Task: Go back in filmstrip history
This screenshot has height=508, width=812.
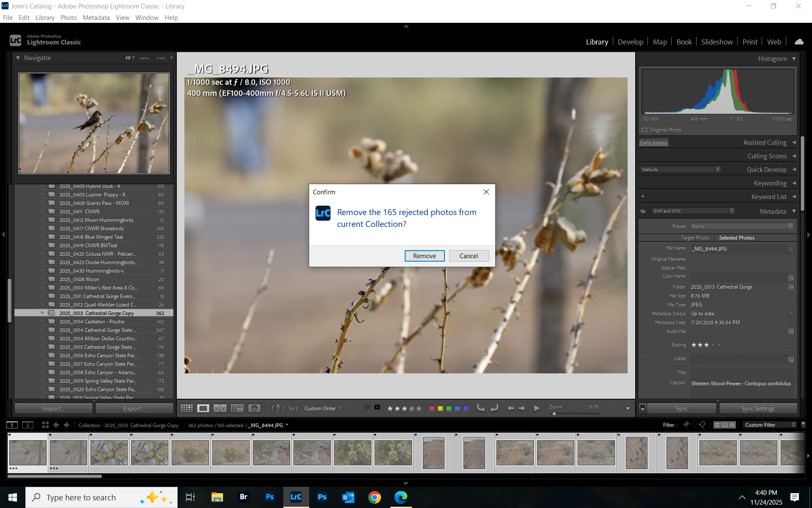Action: pyautogui.click(x=56, y=425)
